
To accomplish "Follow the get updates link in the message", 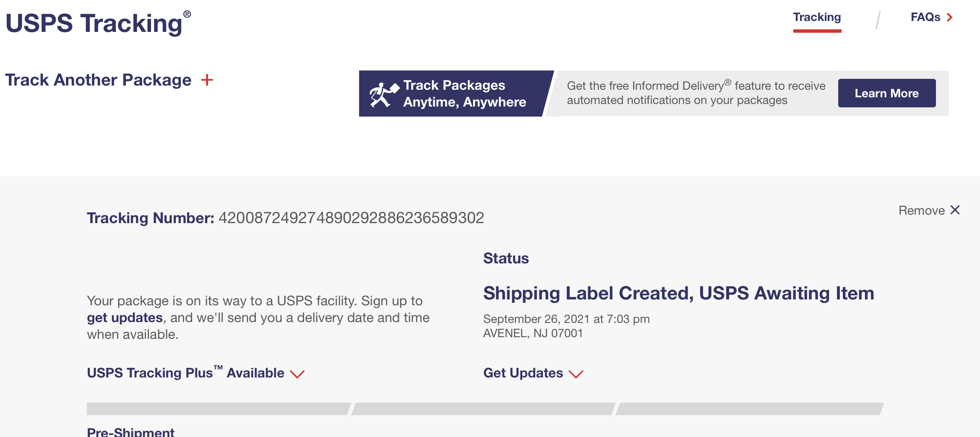I will tap(125, 317).
